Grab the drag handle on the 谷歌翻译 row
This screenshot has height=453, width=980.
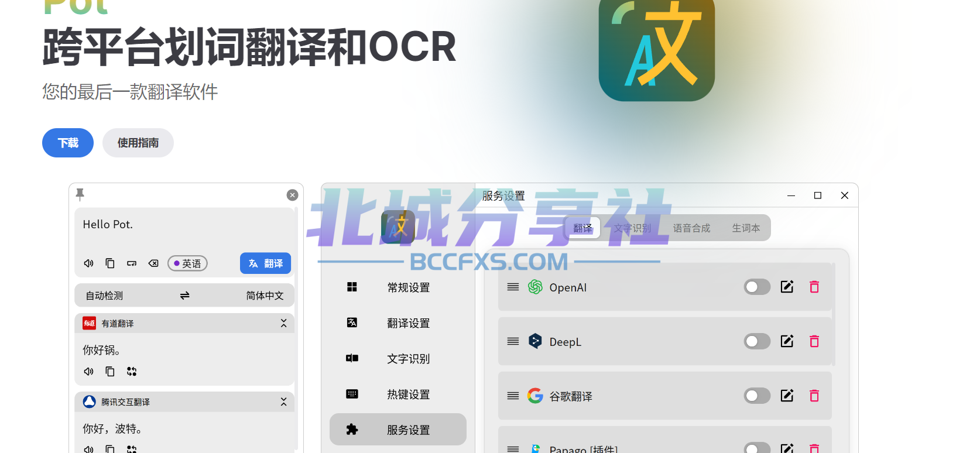coord(513,396)
